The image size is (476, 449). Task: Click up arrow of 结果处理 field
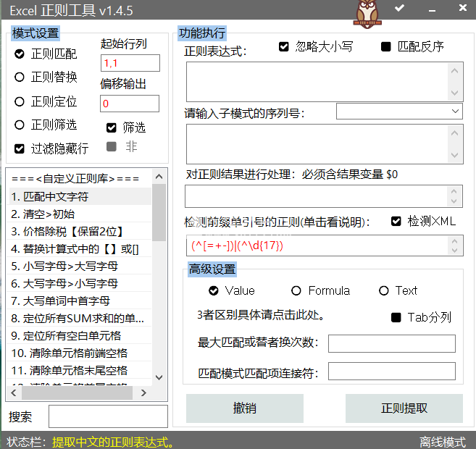point(454,191)
